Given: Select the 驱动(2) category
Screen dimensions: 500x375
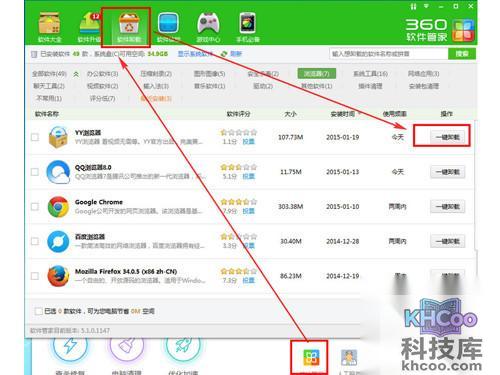Looking at the screenshot, I should pyautogui.click(x=263, y=86).
